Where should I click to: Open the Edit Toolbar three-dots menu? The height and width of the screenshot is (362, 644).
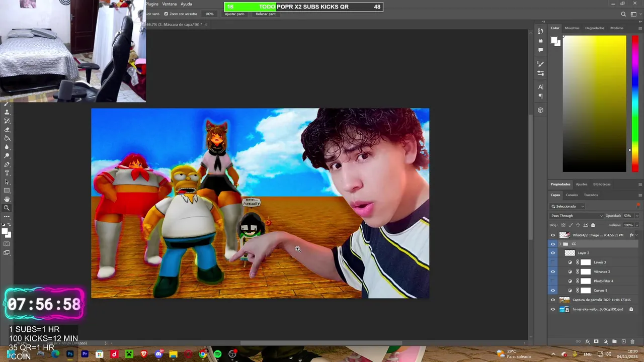7,217
